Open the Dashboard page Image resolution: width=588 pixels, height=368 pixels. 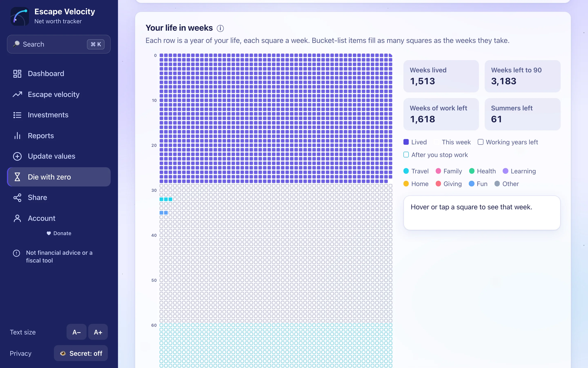(x=59, y=74)
